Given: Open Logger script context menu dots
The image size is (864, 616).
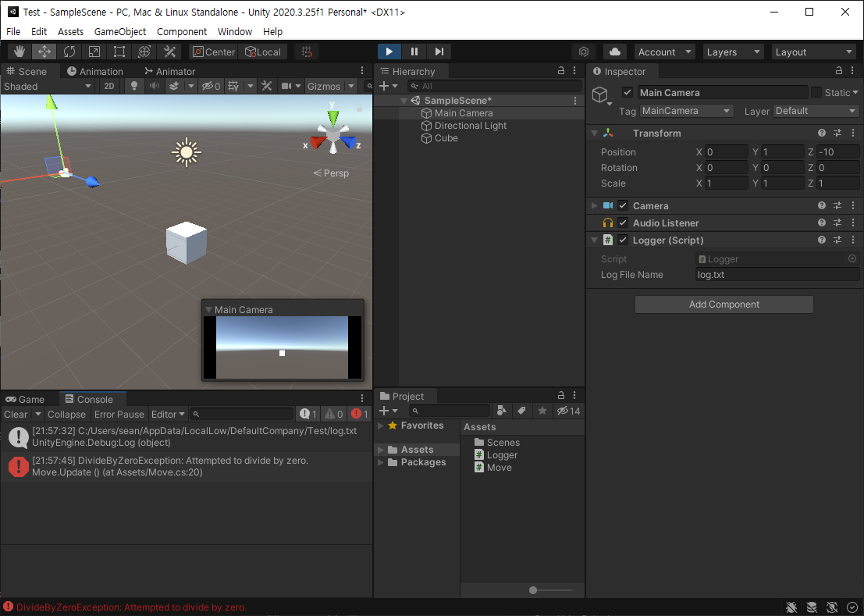Looking at the screenshot, I should coord(853,240).
